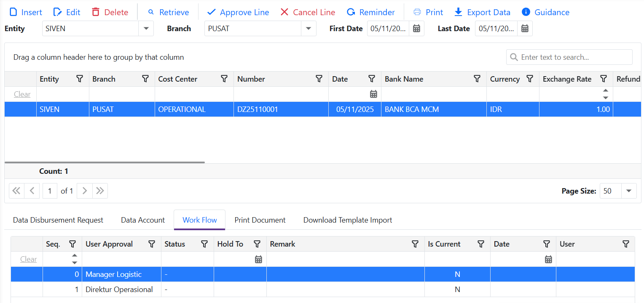Viewport: 644px width, 303px height.
Task: Open the Exchange Rate column filter icon
Action: (x=604, y=79)
